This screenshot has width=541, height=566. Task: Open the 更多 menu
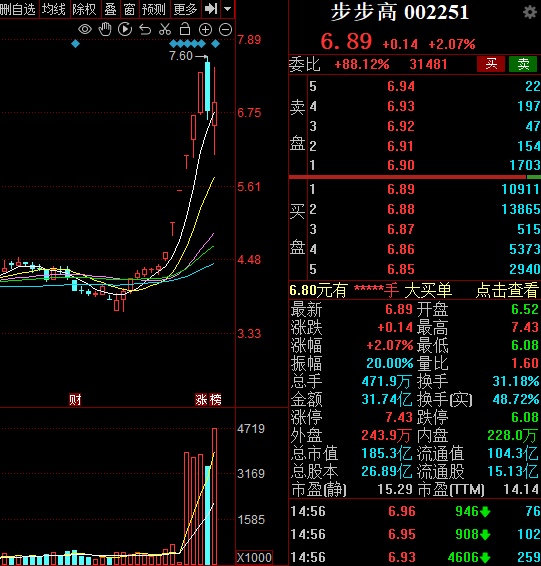[185, 9]
